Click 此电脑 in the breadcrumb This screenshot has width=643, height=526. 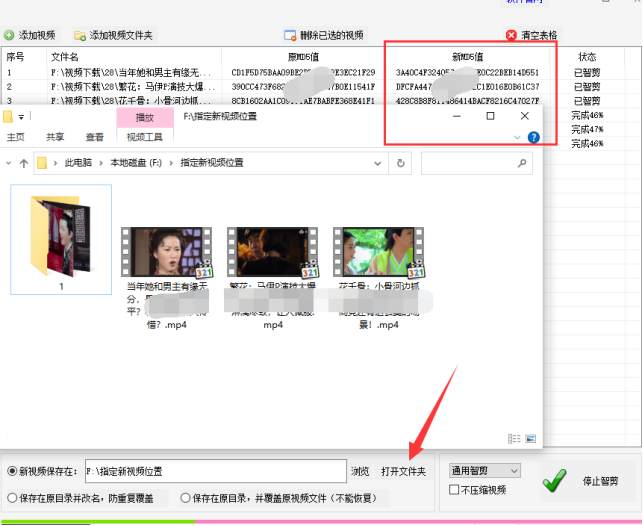pyautogui.click(x=78, y=163)
